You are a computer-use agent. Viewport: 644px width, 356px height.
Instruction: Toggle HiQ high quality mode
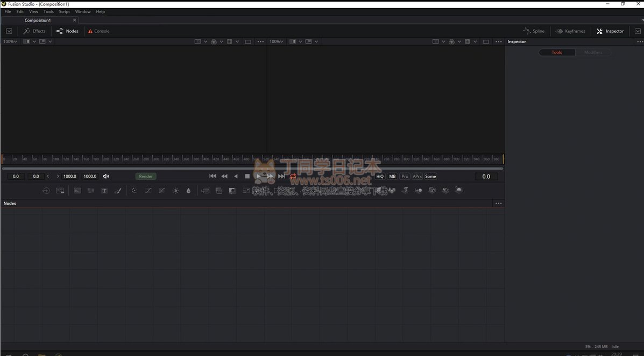pos(380,176)
